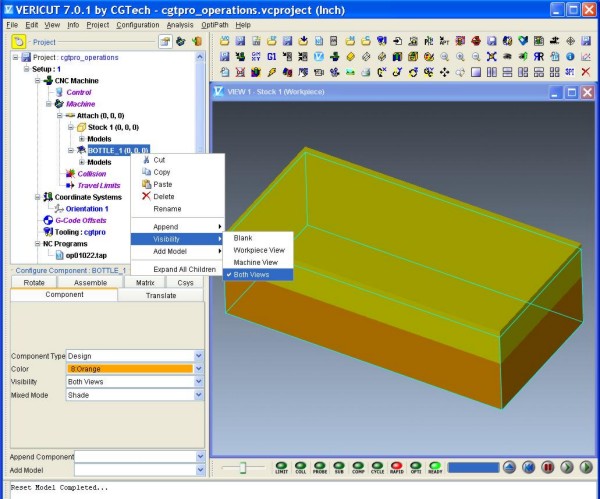Click the blue progress bar
This screenshot has height=499, width=600.
(473, 467)
